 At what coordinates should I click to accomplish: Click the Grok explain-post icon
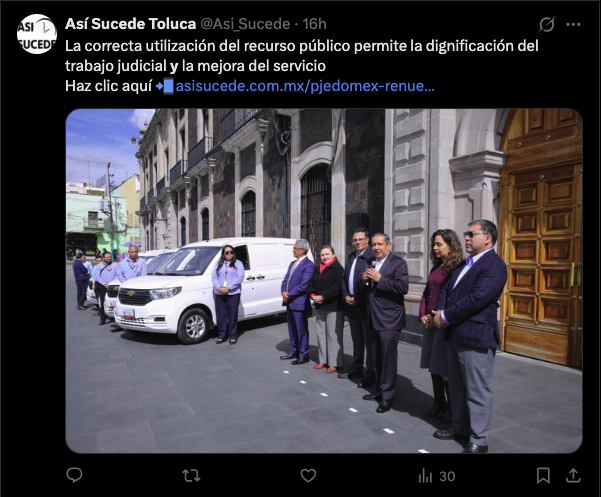547,24
